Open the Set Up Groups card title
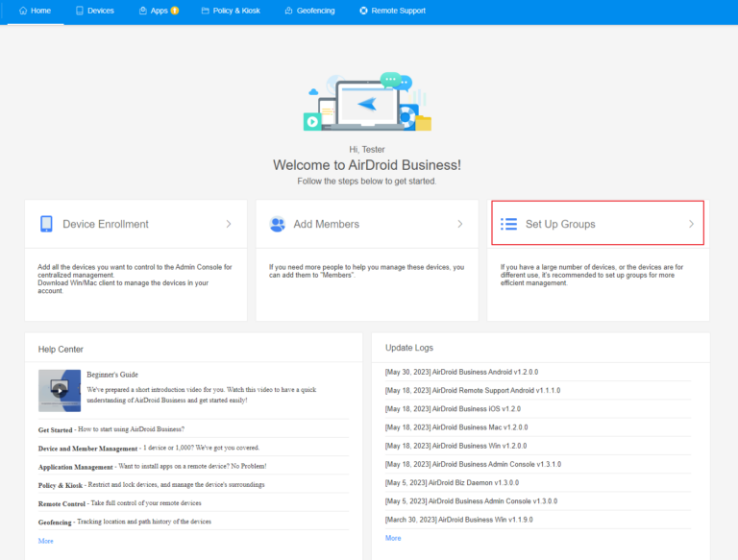 (x=560, y=224)
